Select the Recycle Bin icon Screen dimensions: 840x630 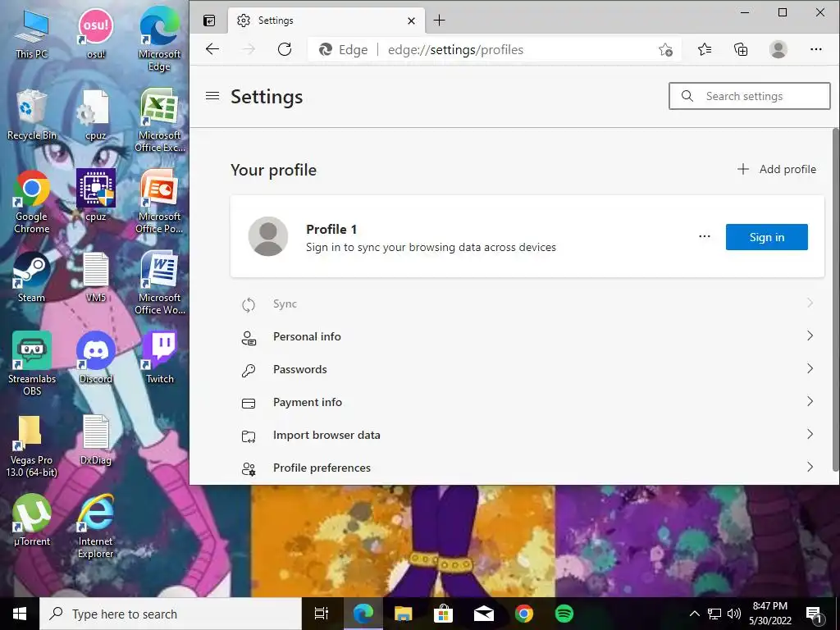coord(32,115)
